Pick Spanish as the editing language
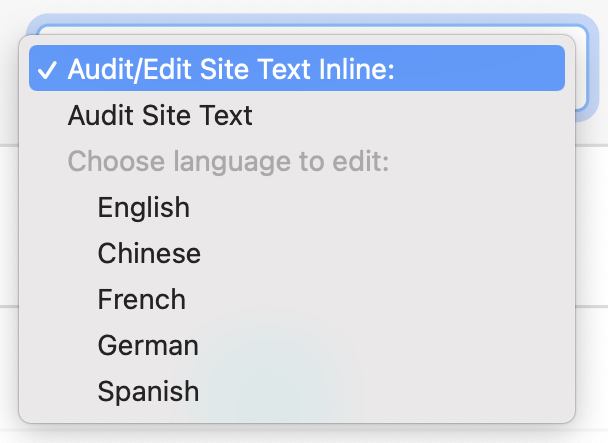Screen dimensions: 608x443 148,391
